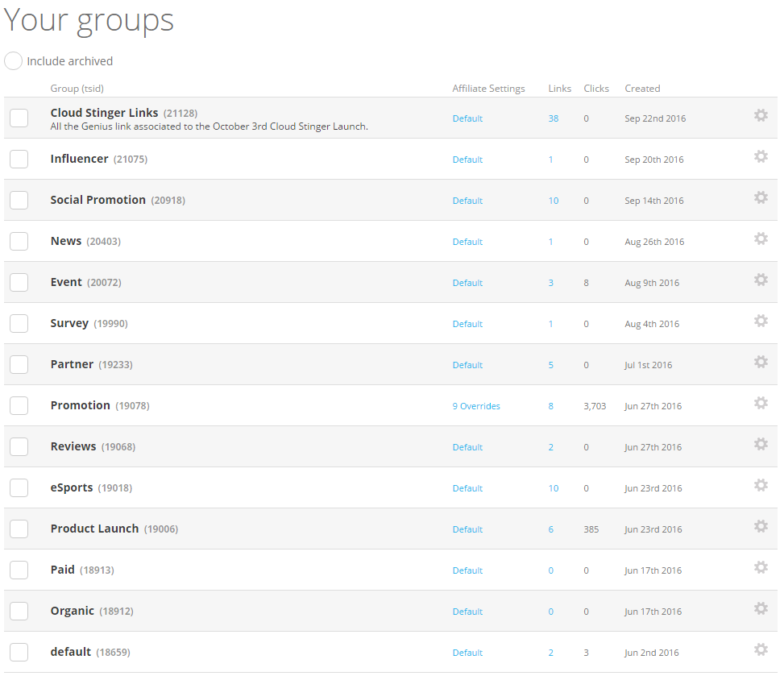Click the gear icon for Influencer group

pos(760,156)
